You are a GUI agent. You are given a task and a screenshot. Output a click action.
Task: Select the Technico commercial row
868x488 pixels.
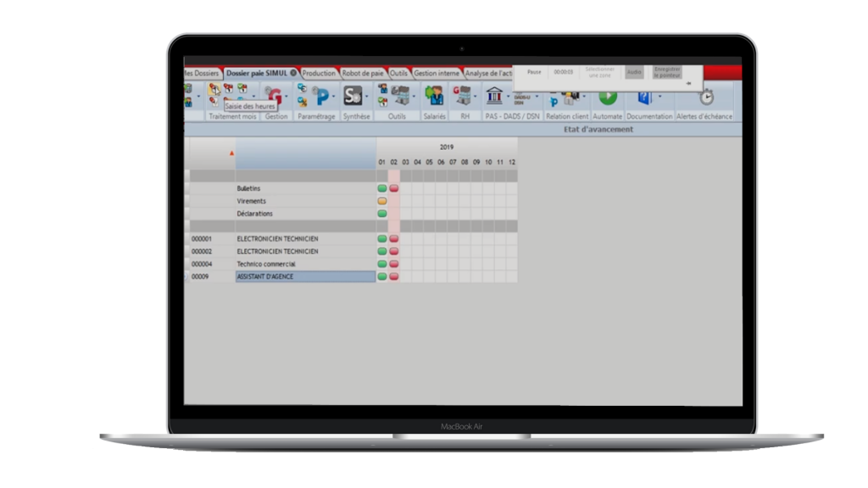click(266, 264)
